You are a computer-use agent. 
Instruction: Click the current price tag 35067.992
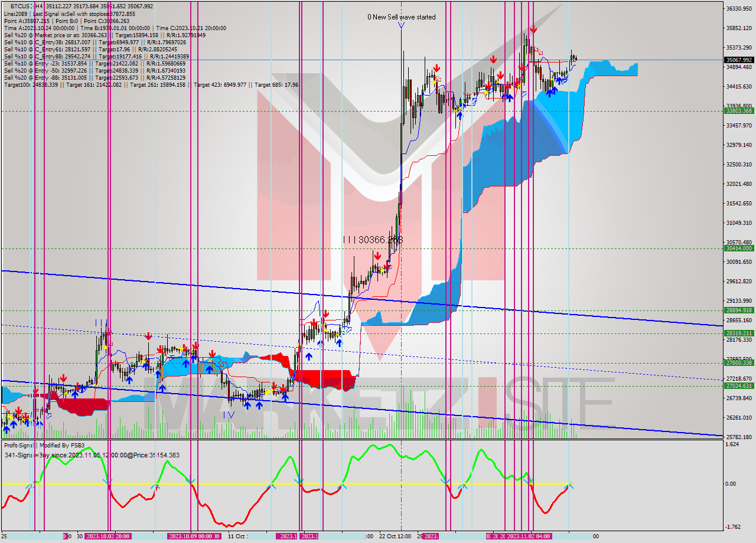click(x=739, y=60)
